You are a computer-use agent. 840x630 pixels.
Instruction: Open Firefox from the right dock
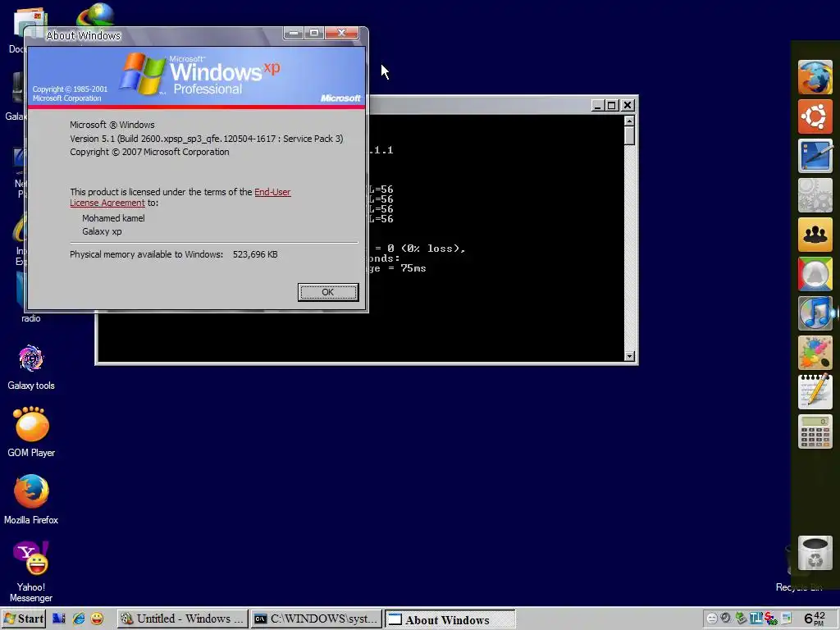815,77
